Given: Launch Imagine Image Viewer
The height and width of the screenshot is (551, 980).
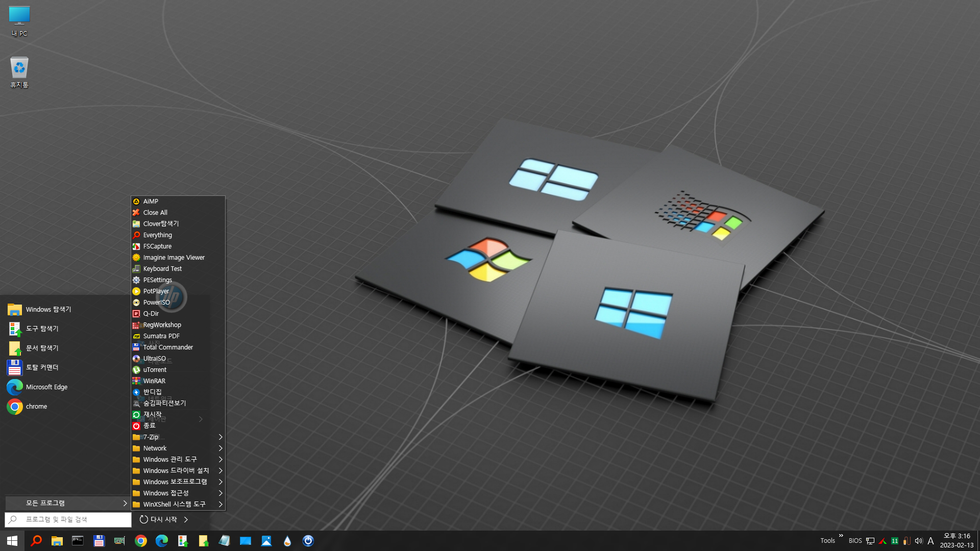Looking at the screenshot, I should [x=178, y=258].
